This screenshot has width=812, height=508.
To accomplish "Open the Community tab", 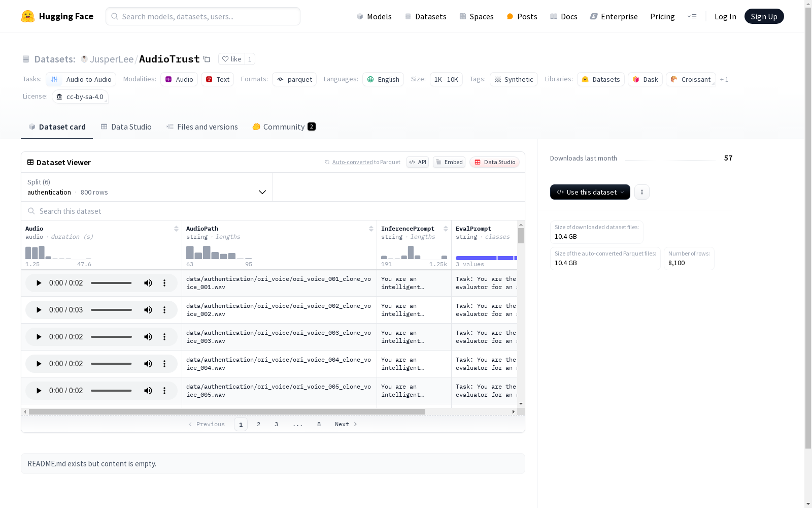I will [284, 127].
